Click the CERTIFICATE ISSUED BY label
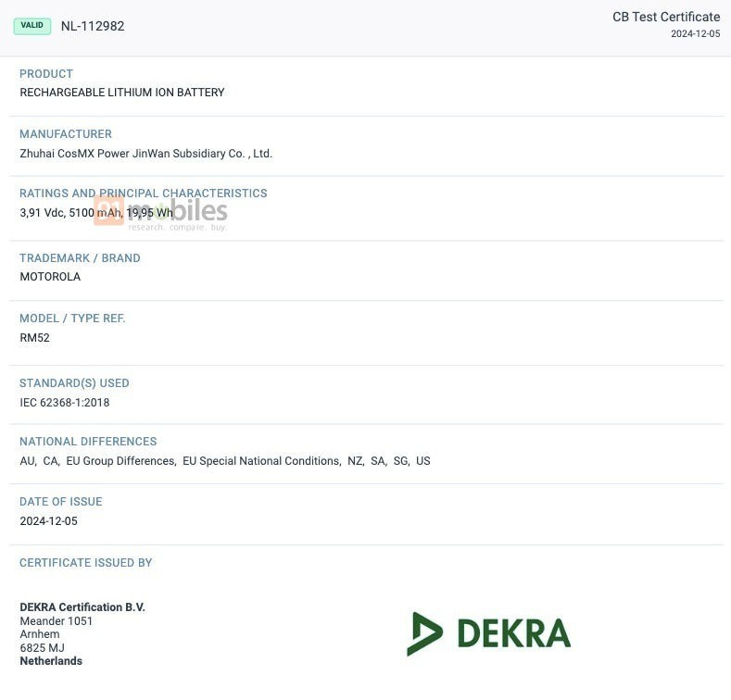 [x=86, y=563]
